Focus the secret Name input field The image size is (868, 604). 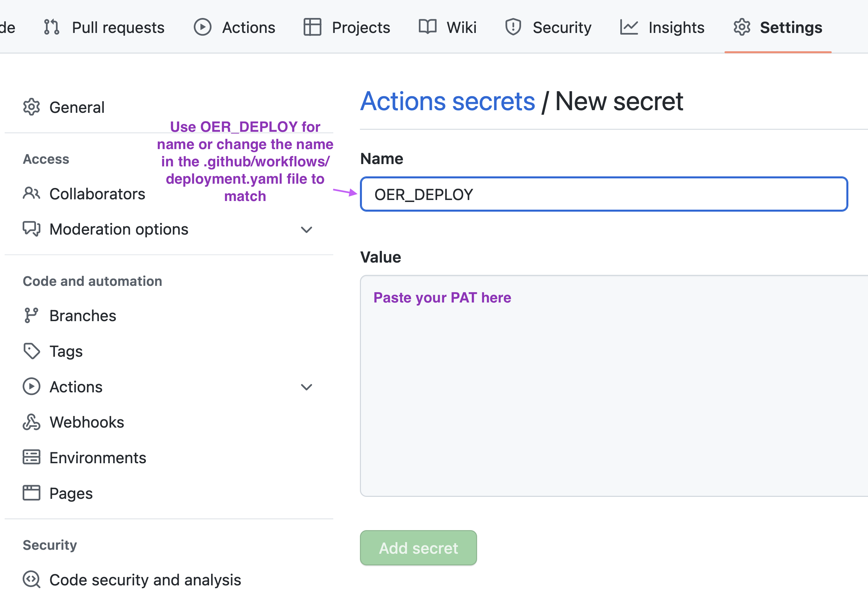(x=603, y=194)
